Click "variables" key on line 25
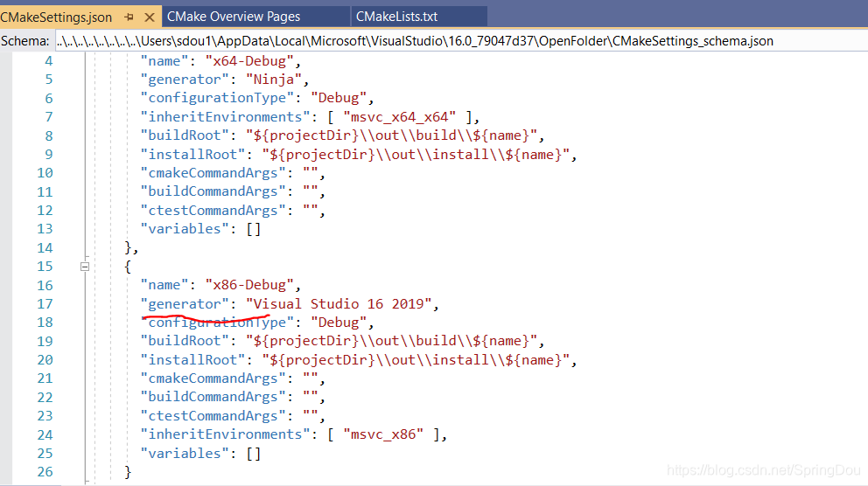The image size is (868, 486). [x=185, y=454]
